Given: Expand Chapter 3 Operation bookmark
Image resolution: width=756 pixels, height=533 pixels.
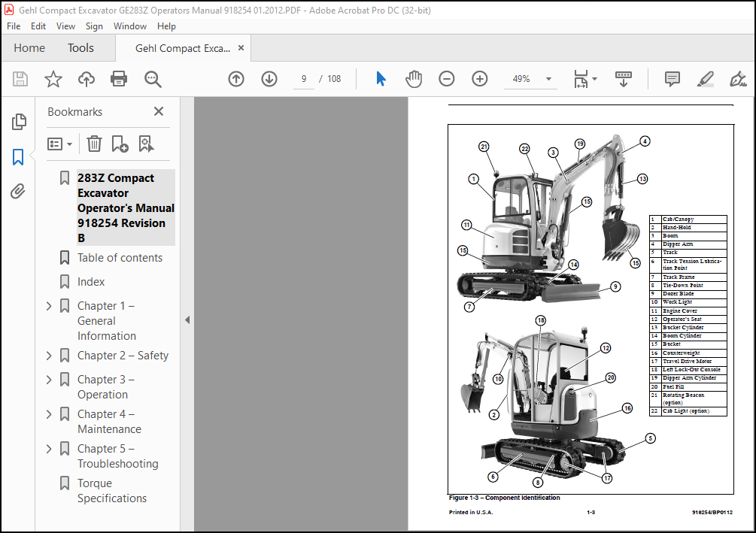Looking at the screenshot, I should point(49,380).
